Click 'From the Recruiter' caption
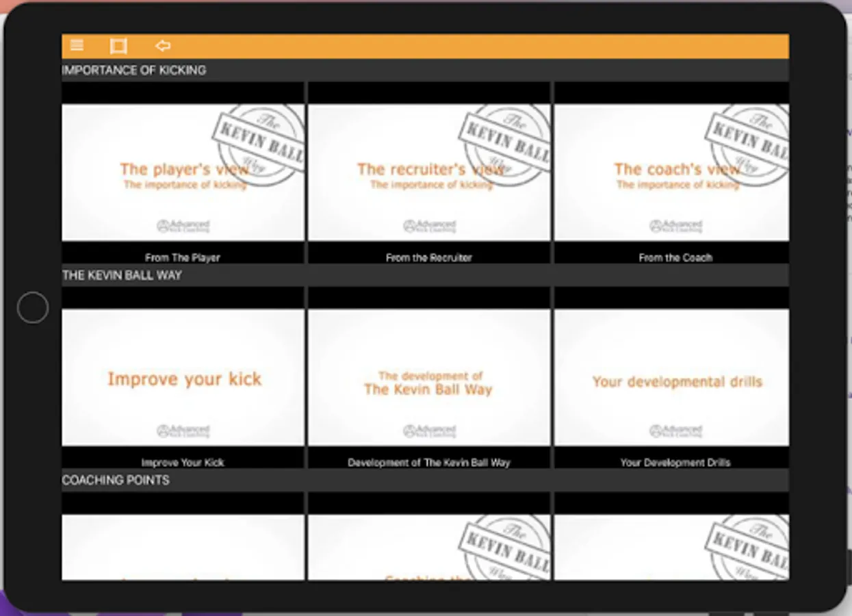852x616 pixels. (x=429, y=257)
